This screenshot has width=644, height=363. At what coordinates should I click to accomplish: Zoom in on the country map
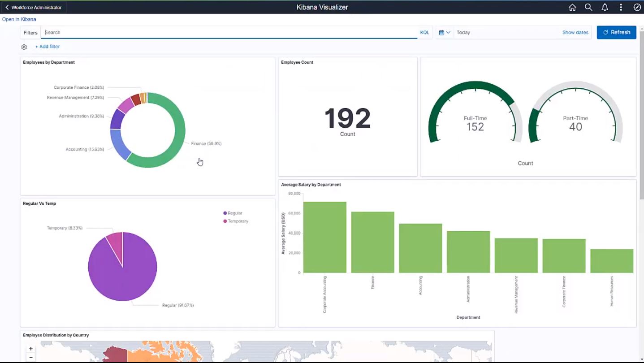[30, 348]
